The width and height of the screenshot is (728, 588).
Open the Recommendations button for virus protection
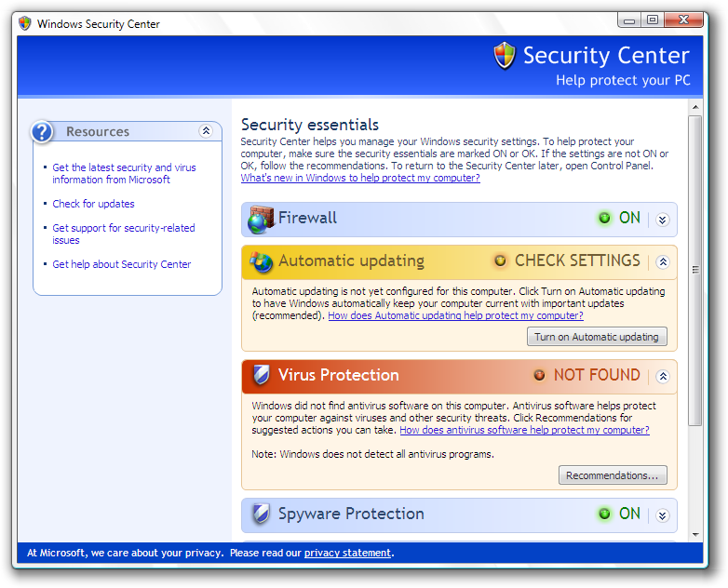tap(612, 475)
